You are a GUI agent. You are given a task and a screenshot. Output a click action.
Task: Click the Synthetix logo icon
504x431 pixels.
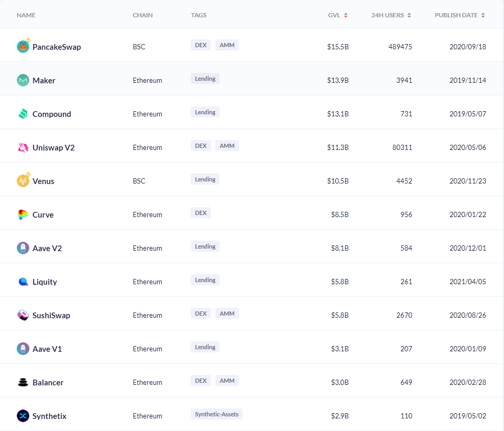coord(23,416)
